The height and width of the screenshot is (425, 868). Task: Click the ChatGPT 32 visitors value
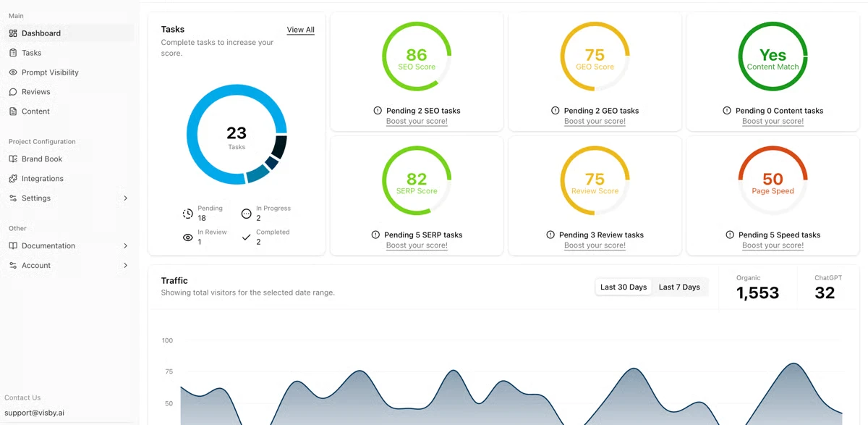825,293
